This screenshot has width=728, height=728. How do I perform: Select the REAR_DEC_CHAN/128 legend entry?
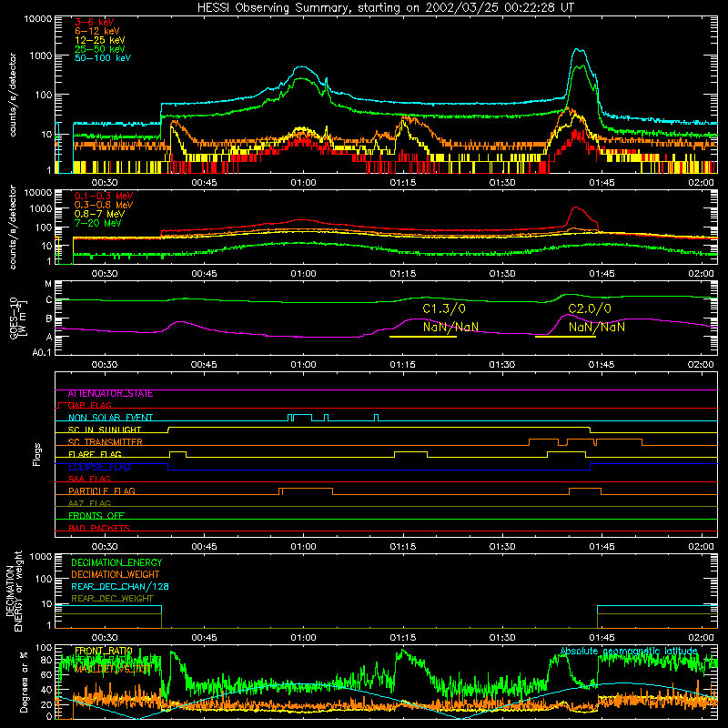coord(120,587)
